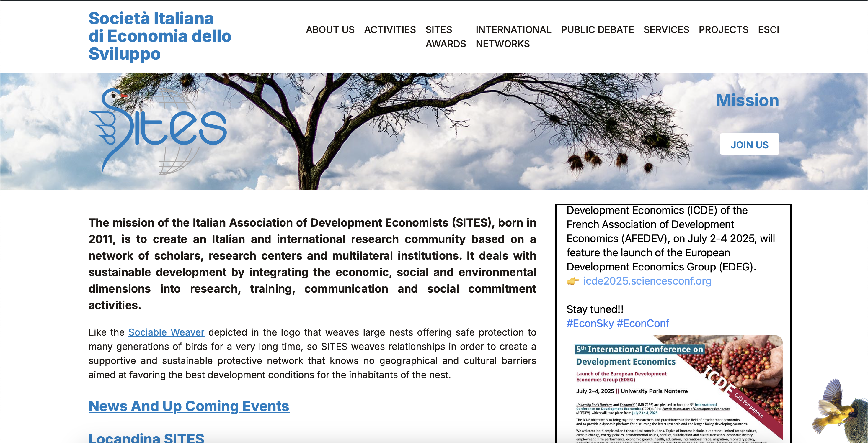
Task: Click the #EconConf hashtag
Action: tap(642, 323)
